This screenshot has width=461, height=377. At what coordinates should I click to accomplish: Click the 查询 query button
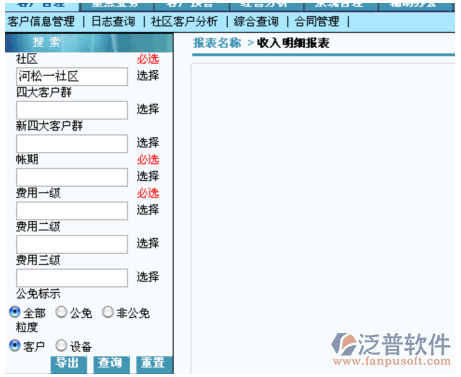(x=111, y=364)
